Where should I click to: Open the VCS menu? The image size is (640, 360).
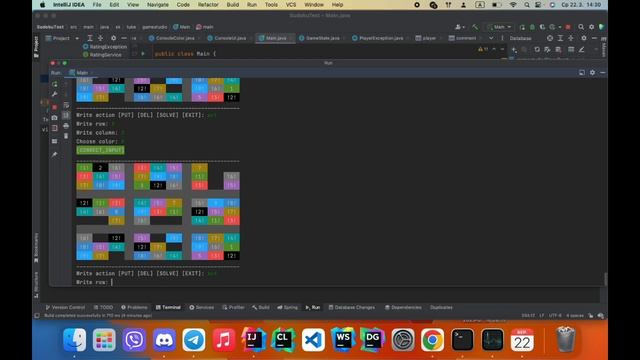coord(291,5)
